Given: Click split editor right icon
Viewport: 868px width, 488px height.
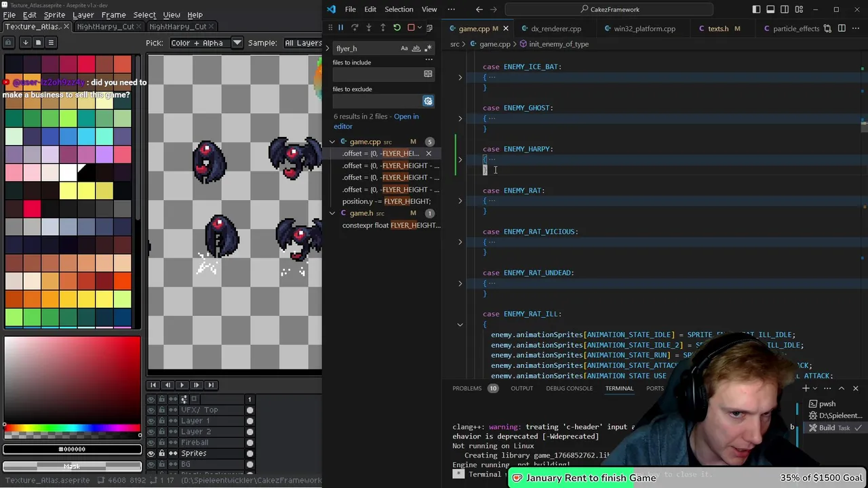Looking at the screenshot, I should click(x=842, y=28).
